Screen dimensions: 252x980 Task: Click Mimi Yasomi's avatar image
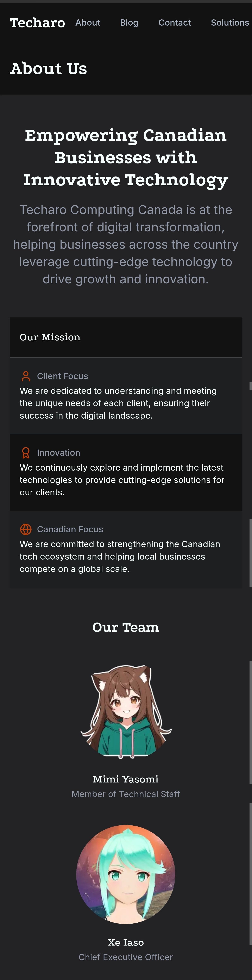(x=126, y=711)
